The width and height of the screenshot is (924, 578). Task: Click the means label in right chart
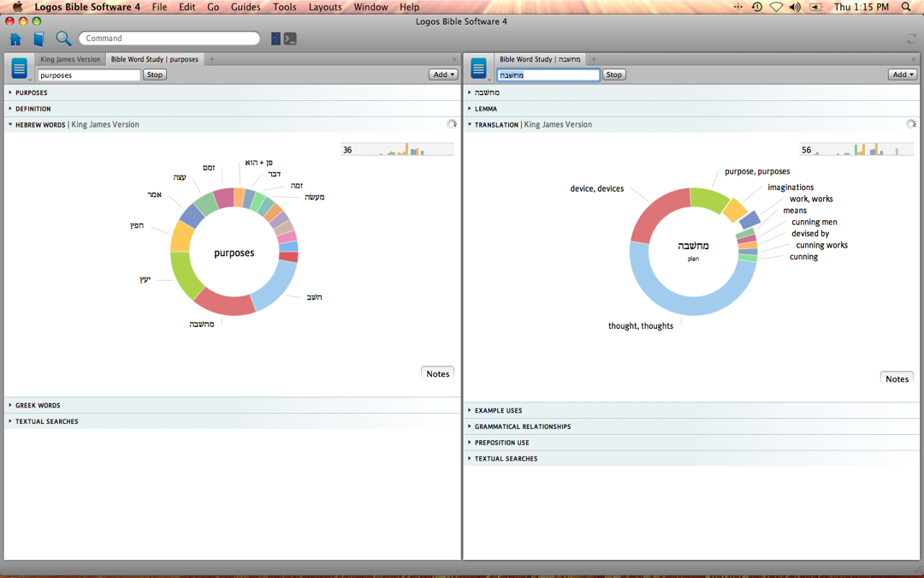[795, 211]
